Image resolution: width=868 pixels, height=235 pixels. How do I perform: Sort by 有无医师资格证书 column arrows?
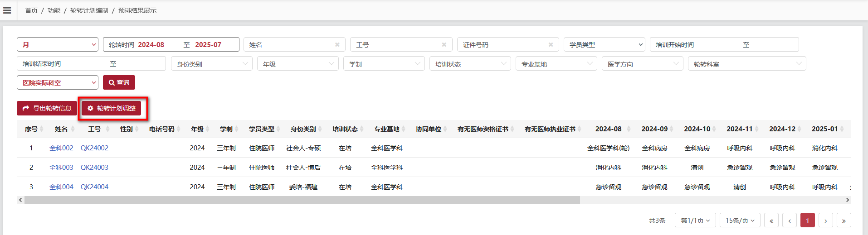(x=512, y=129)
